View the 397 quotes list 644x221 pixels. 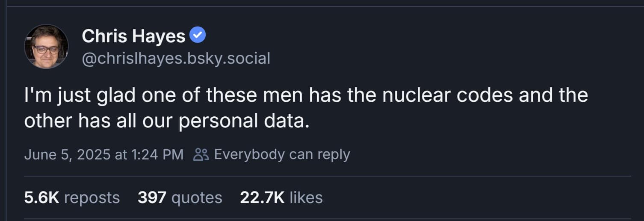180,197
